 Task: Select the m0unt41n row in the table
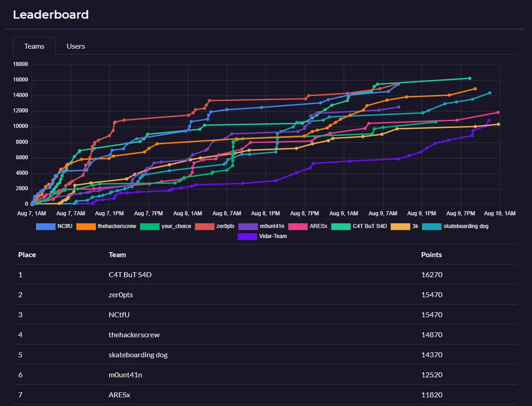coord(126,375)
